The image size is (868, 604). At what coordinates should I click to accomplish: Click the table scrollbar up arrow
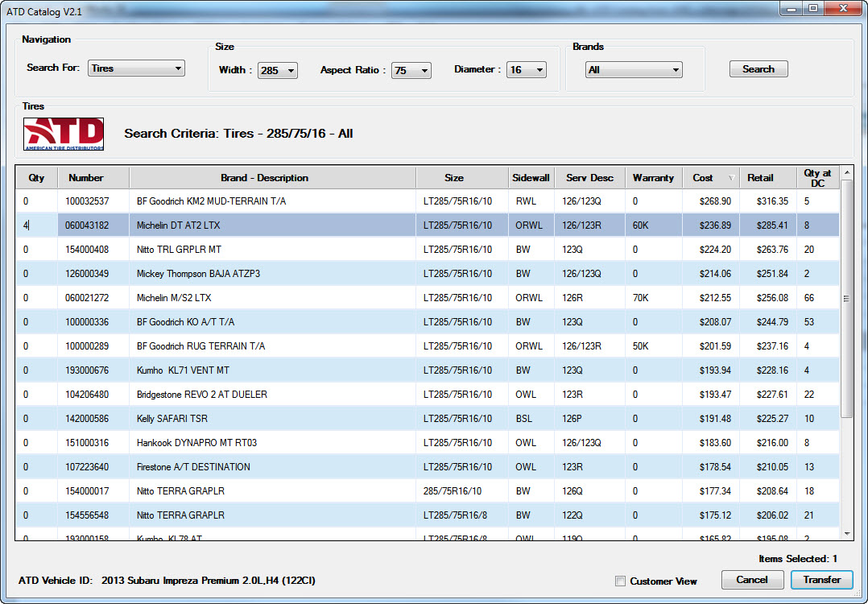[846, 172]
